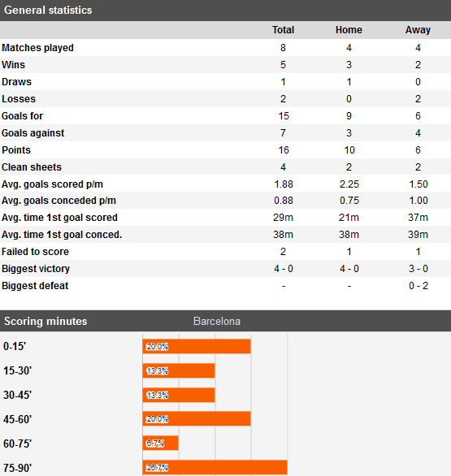This screenshot has height=476, width=451.
Task: Click the Total column header
Action: pos(283,30)
